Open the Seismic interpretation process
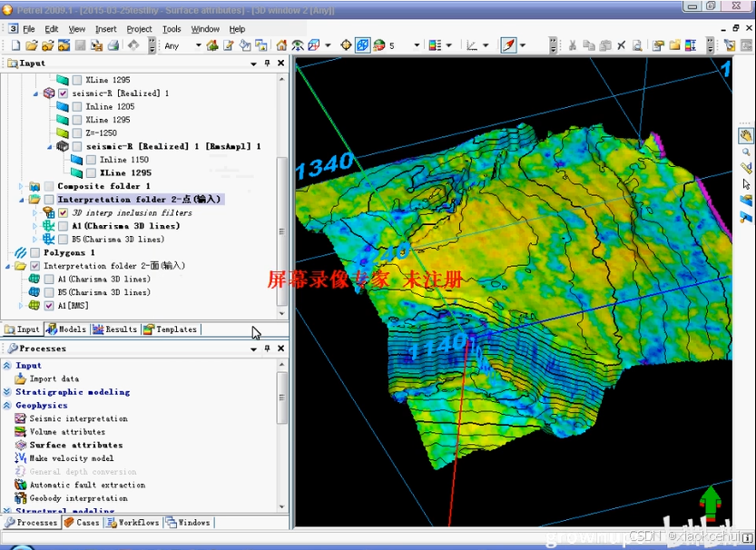756x550 pixels. [x=78, y=418]
